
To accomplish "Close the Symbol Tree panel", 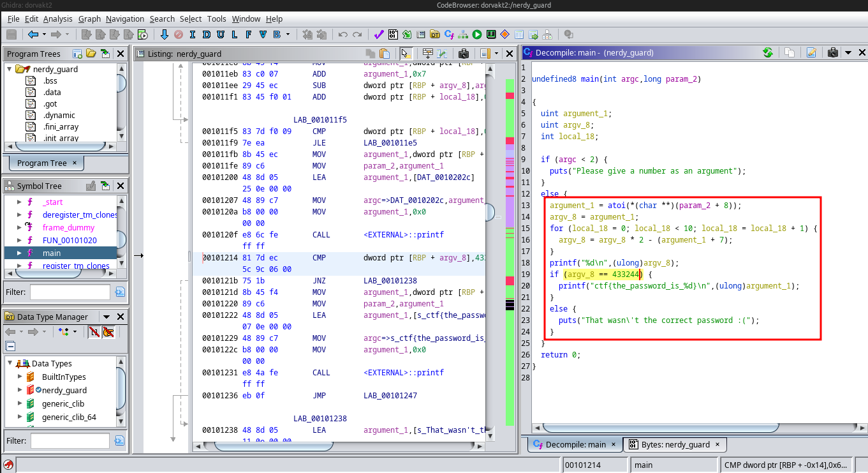I will (x=120, y=186).
